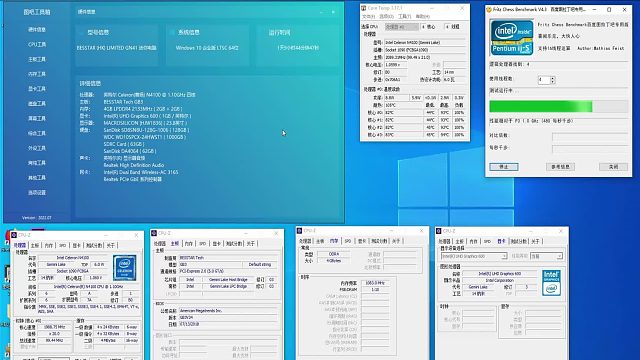
Task: Open 硬件信息 in the toolbox sidebar
Action: 37,29
